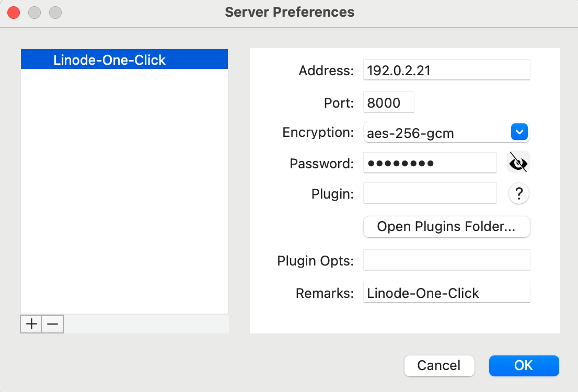578x392 pixels.
Task: Confirm settings with the OK button
Action: tap(524, 366)
